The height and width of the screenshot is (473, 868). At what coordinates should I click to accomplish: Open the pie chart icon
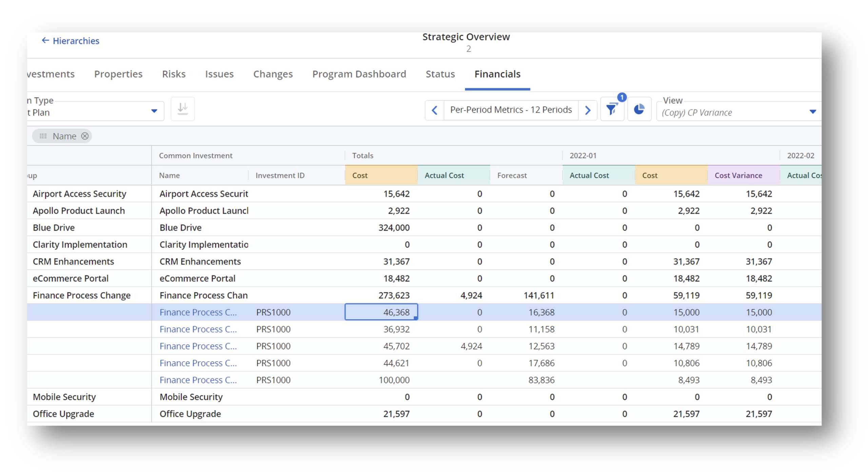coord(639,109)
